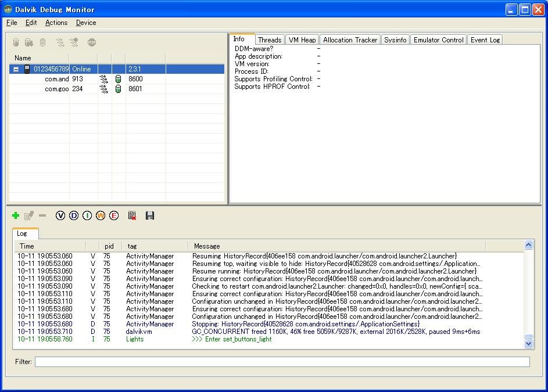The image size is (548, 392).
Task: Toggle the Debug (D) log level
Action: click(74, 215)
